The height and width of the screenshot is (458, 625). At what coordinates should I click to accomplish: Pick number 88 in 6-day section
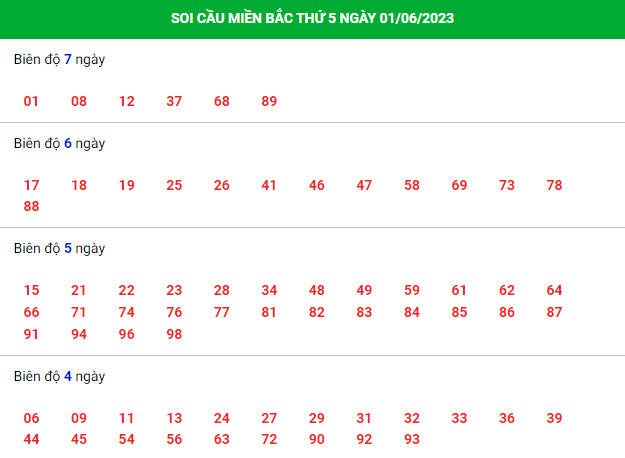tap(31, 206)
